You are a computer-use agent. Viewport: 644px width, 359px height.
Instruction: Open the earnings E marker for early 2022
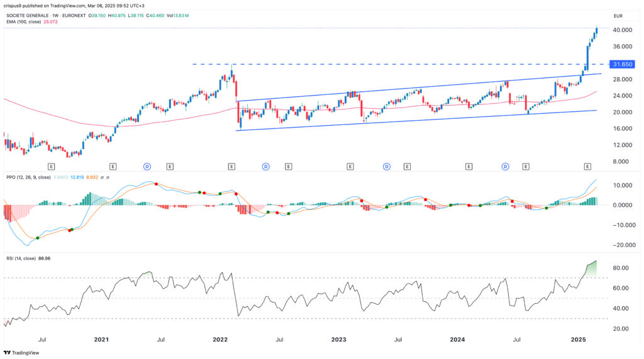click(231, 167)
